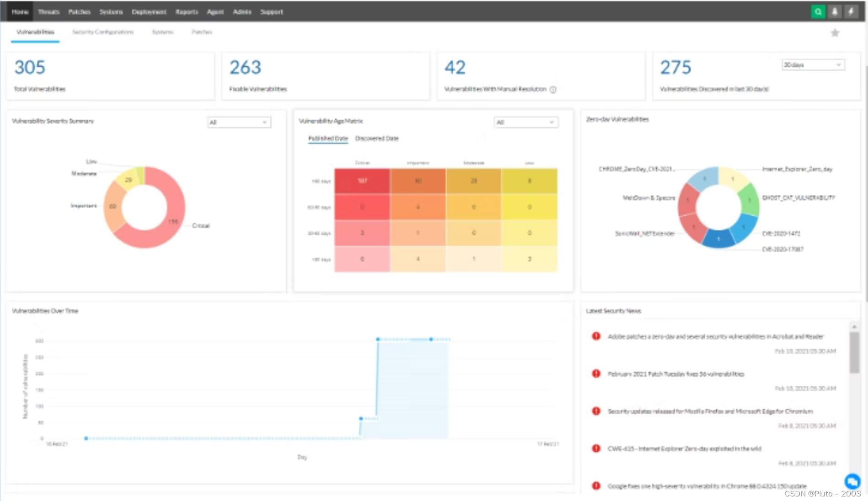Viewport: 868px width, 501px height.
Task: Click CVE-2020-1472 label in zero-day chart
Action: (x=781, y=234)
